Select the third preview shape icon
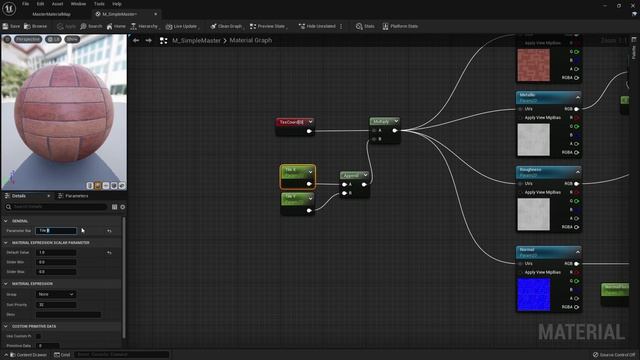The width and height of the screenshot is (640, 360). point(106,186)
